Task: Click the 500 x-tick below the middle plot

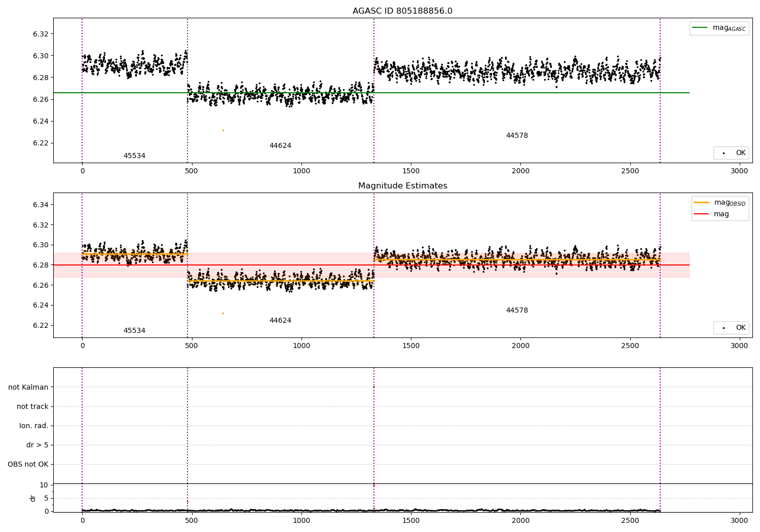Action: pyautogui.click(x=192, y=346)
